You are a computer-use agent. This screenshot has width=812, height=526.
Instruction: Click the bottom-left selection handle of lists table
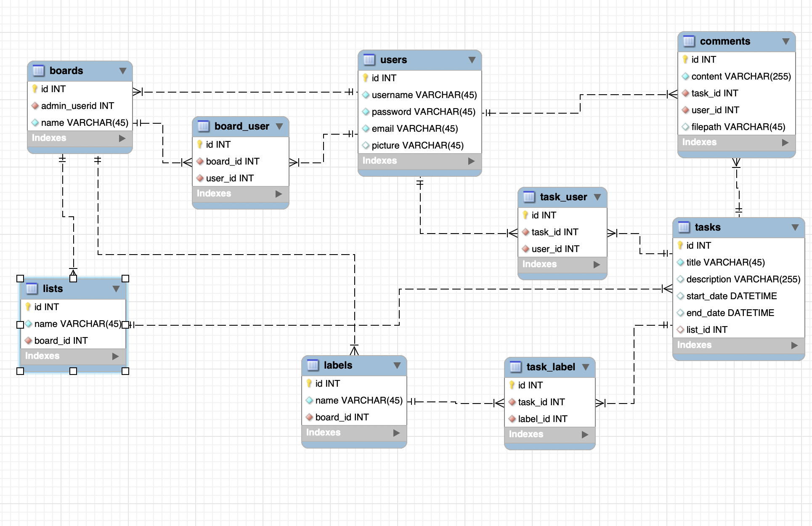pyautogui.click(x=20, y=371)
